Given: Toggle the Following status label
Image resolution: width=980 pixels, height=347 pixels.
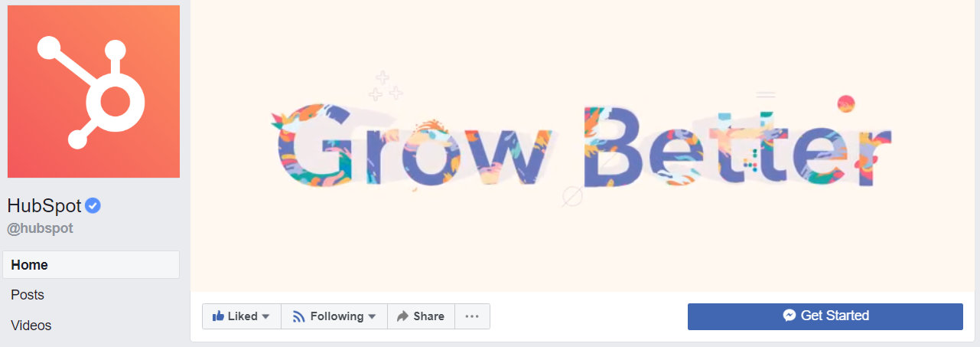Looking at the screenshot, I should click(x=337, y=316).
